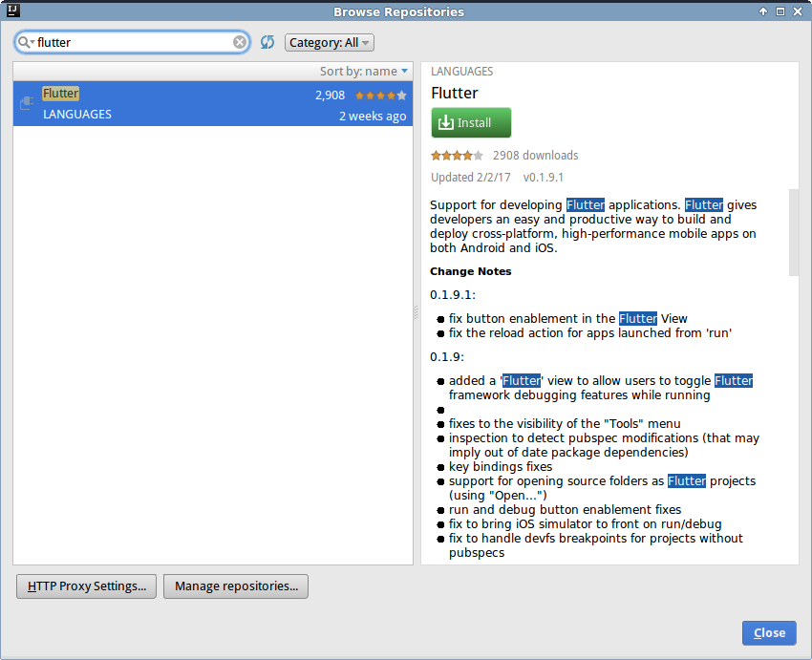Image resolution: width=812 pixels, height=660 pixels.
Task: Clear the flutter search text
Action: pos(239,42)
